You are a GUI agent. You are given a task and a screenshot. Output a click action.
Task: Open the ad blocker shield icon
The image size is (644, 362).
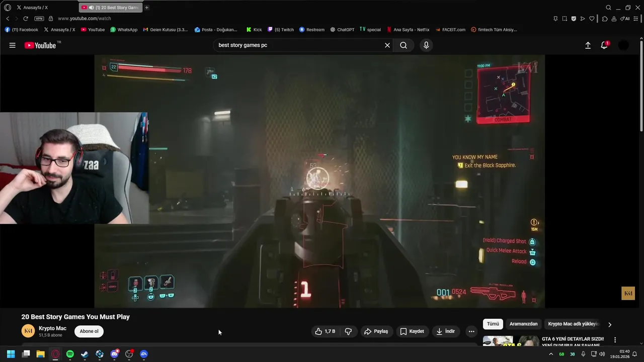574,19
